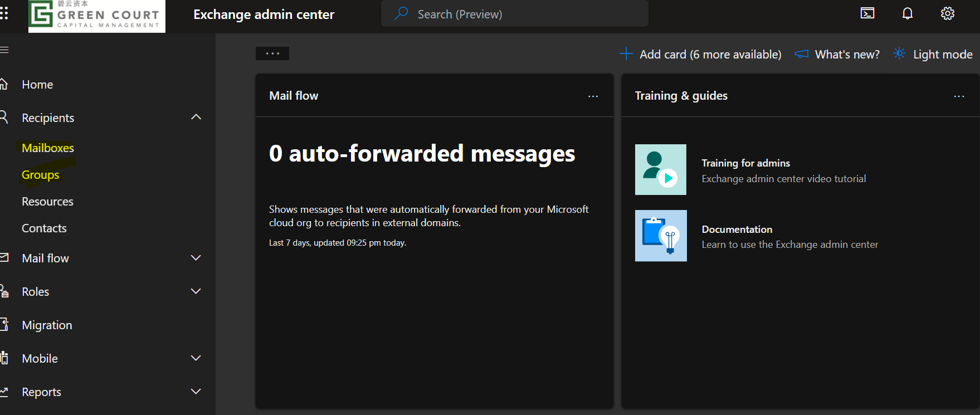The height and width of the screenshot is (415, 980).
Task: Click in the Search (Preview) field
Action: [515, 13]
